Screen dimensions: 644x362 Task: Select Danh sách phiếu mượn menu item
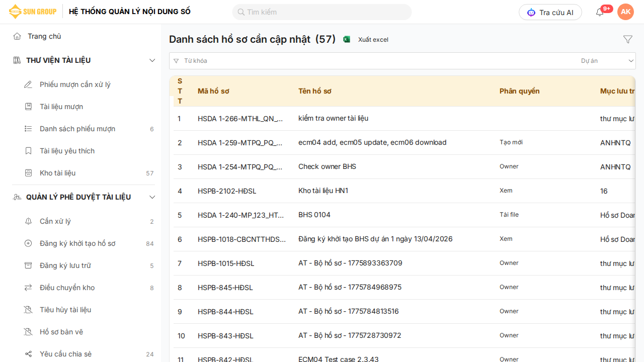(77, 129)
